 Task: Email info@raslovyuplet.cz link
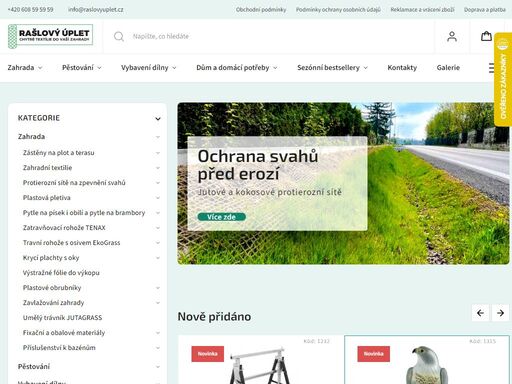96,9
